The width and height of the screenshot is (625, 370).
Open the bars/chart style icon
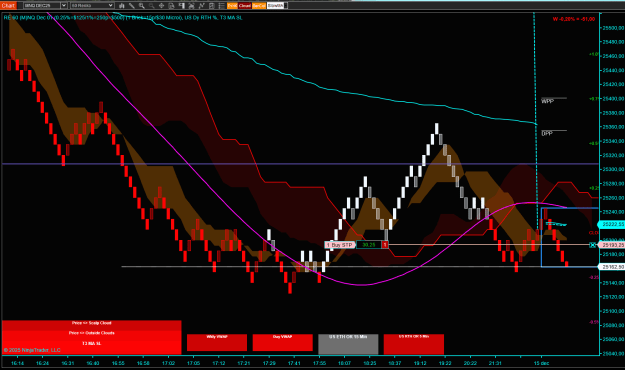[x=122, y=6]
